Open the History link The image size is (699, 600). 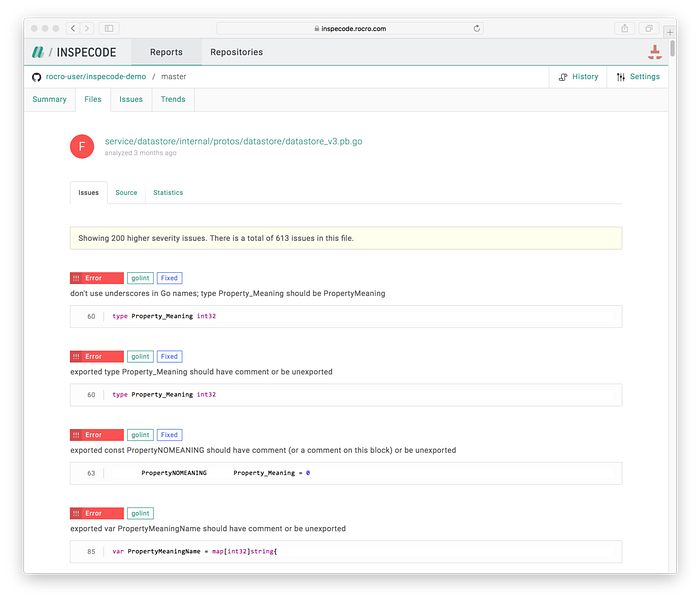point(585,77)
